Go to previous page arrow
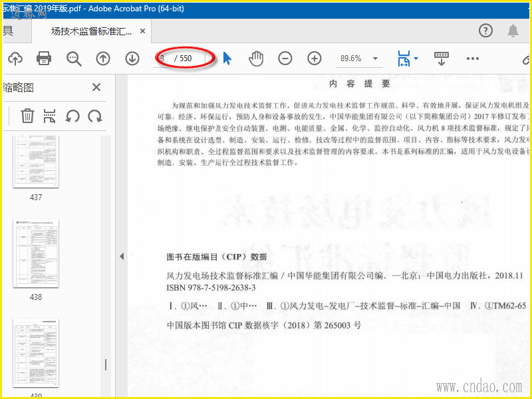 pos(103,59)
